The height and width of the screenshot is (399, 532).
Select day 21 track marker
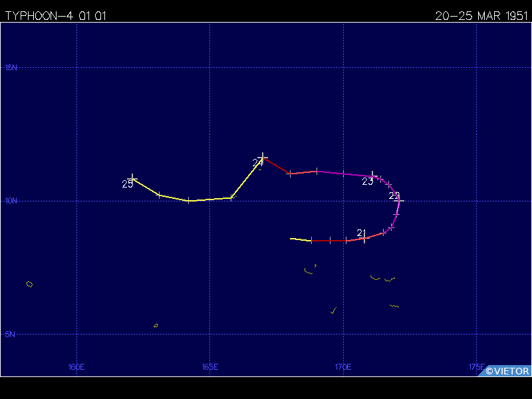(364, 238)
